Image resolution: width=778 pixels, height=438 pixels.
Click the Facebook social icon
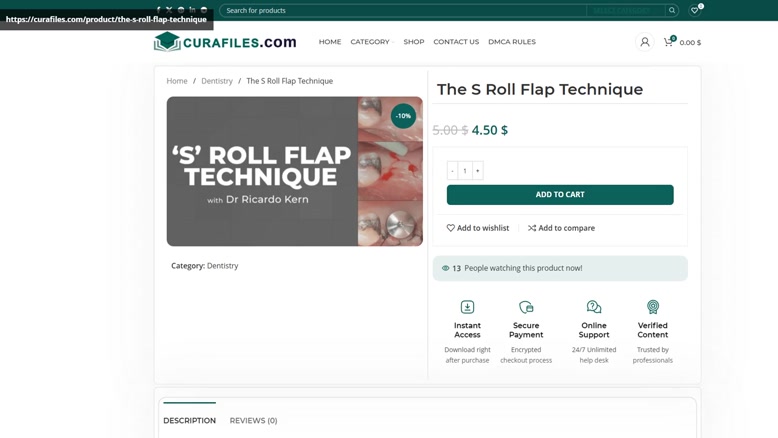coord(158,9)
